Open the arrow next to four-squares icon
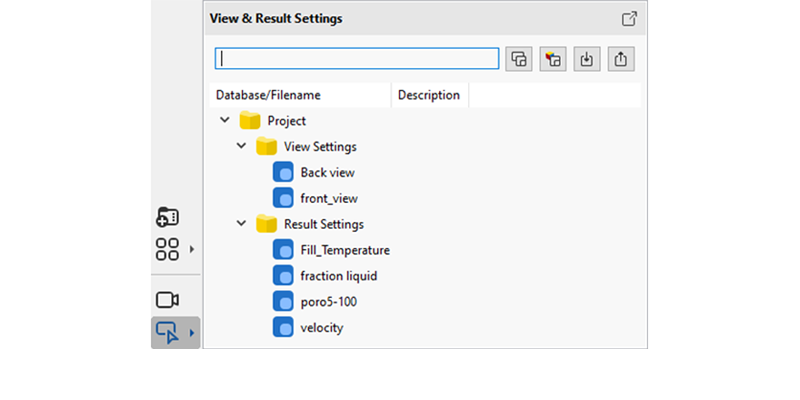Screen dimensions: 800x400 point(192,249)
